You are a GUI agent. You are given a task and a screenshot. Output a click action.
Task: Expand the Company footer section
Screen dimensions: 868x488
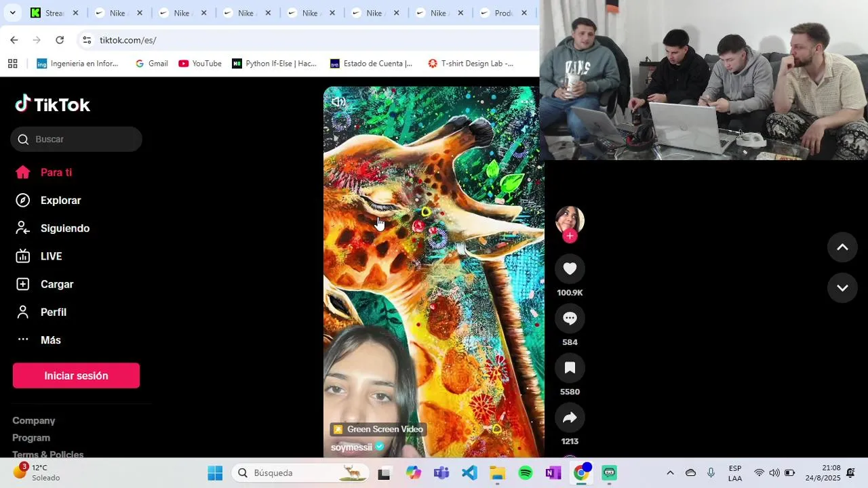coord(34,421)
